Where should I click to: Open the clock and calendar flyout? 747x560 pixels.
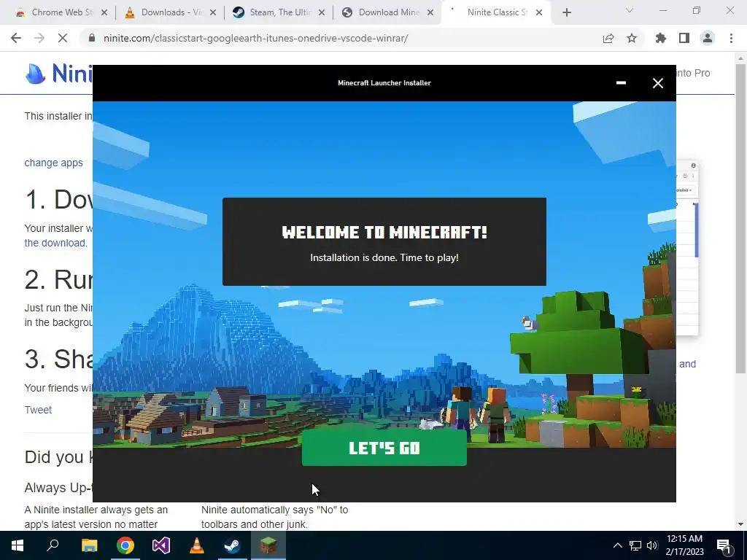(x=684, y=545)
